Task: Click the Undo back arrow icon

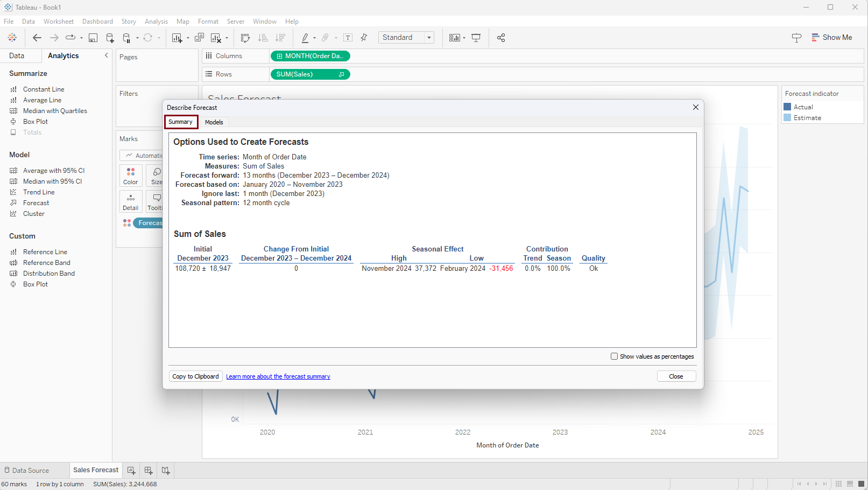Action: pyautogui.click(x=37, y=38)
